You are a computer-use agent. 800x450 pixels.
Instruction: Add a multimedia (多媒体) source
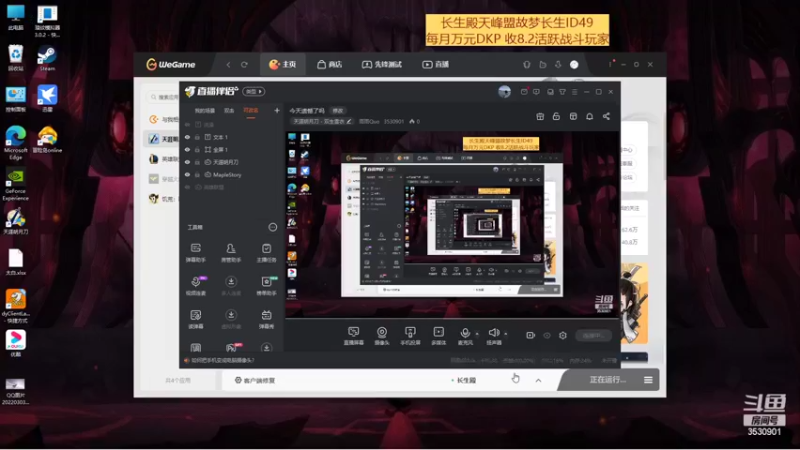click(438, 336)
